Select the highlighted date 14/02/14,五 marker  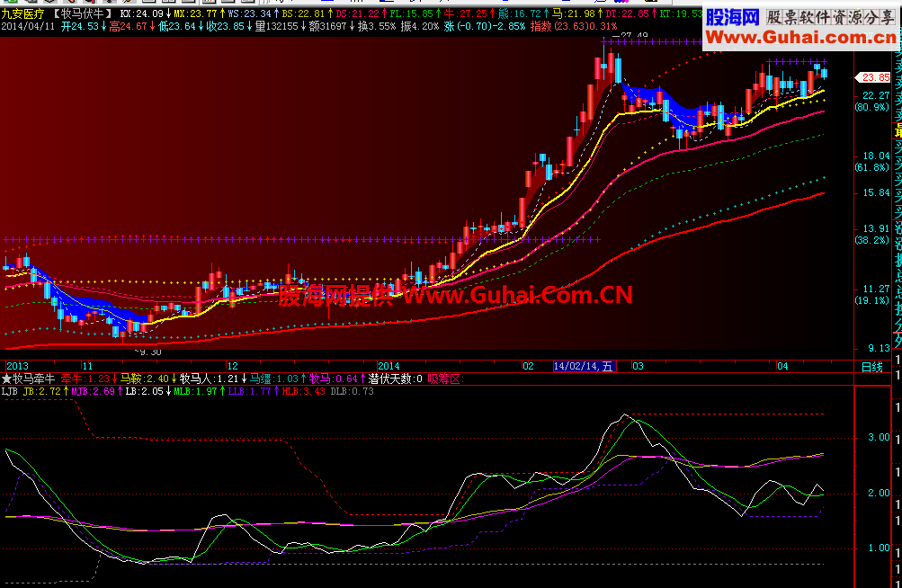[585, 367]
